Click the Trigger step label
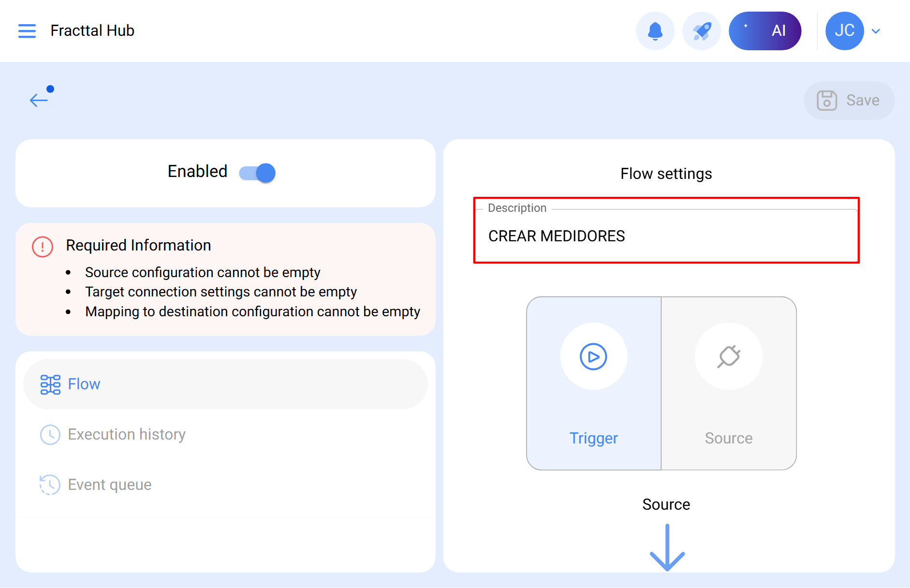This screenshot has height=588, width=910. [x=593, y=438]
